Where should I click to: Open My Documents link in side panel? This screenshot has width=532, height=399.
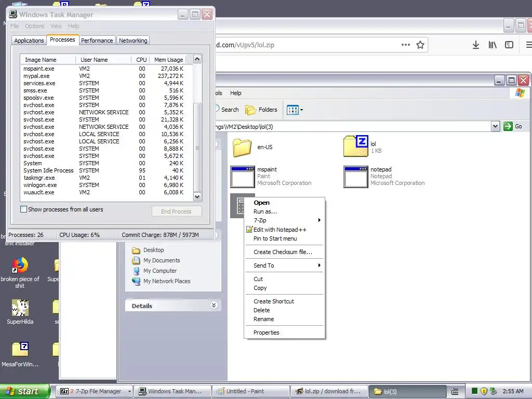(162, 261)
